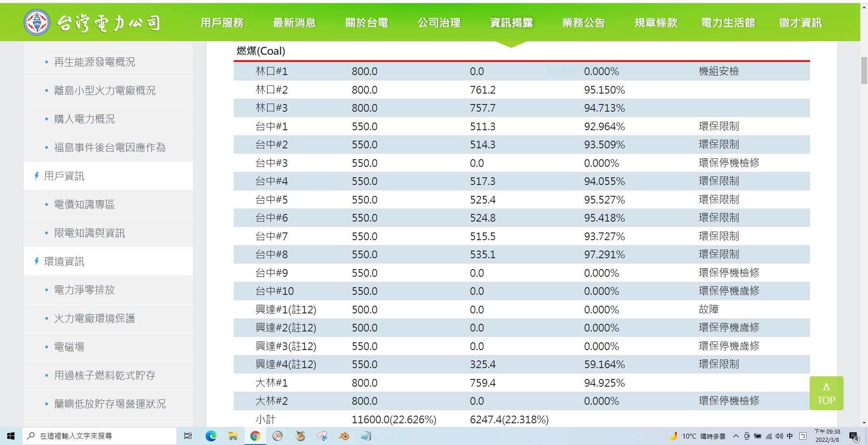The image size is (868, 445).
Task: Open 火力電廠環境保護 sidebar link
Action: tap(94, 318)
